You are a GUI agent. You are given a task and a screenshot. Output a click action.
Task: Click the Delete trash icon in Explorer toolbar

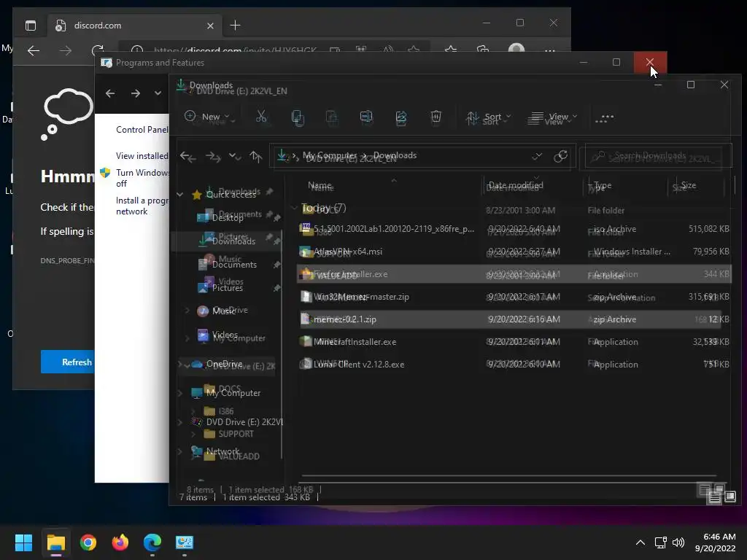point(436,117)
